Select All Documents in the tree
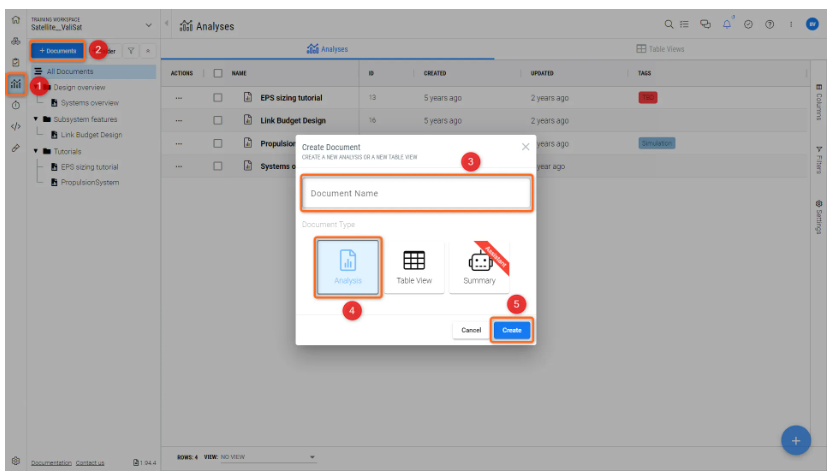The width and height of the screenshot is (828, 472). (x=93, y=71)
